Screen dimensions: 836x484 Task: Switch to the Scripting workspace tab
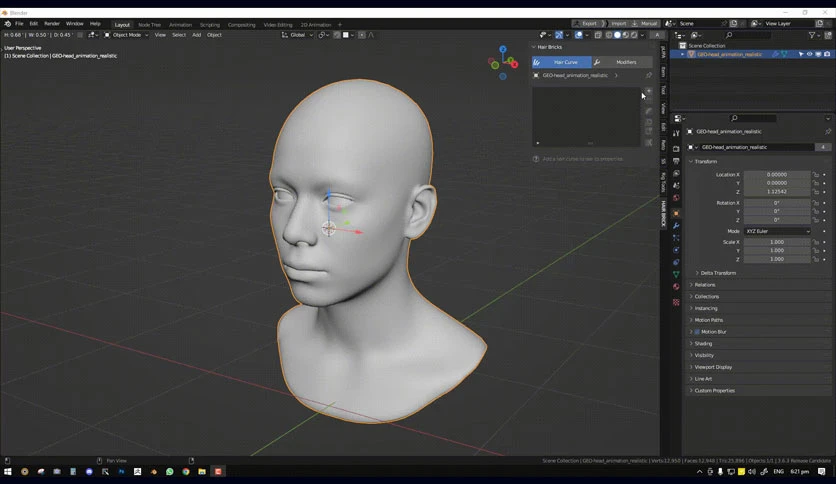210,25
